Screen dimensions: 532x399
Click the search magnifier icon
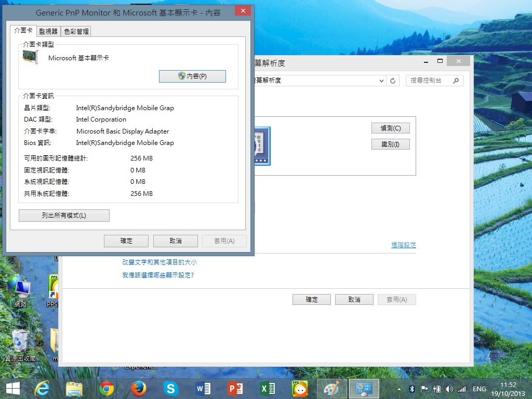coord(456,81)
